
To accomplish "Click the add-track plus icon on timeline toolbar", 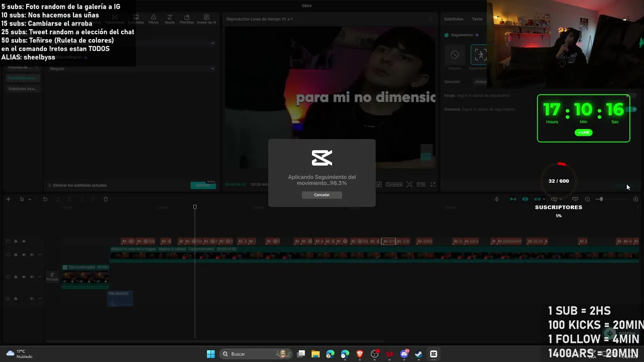I will tap(8, 199).
